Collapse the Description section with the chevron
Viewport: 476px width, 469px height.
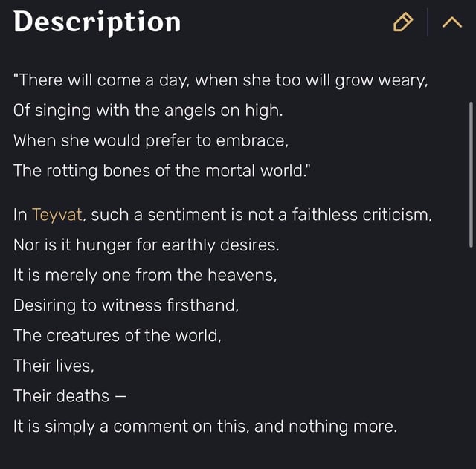452,22
